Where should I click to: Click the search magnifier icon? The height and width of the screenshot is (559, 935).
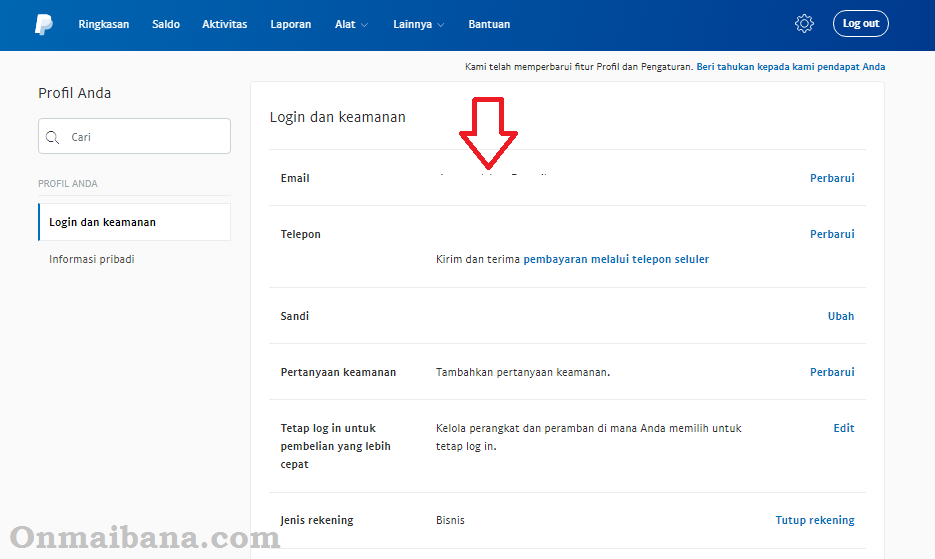tap(52, 137)
